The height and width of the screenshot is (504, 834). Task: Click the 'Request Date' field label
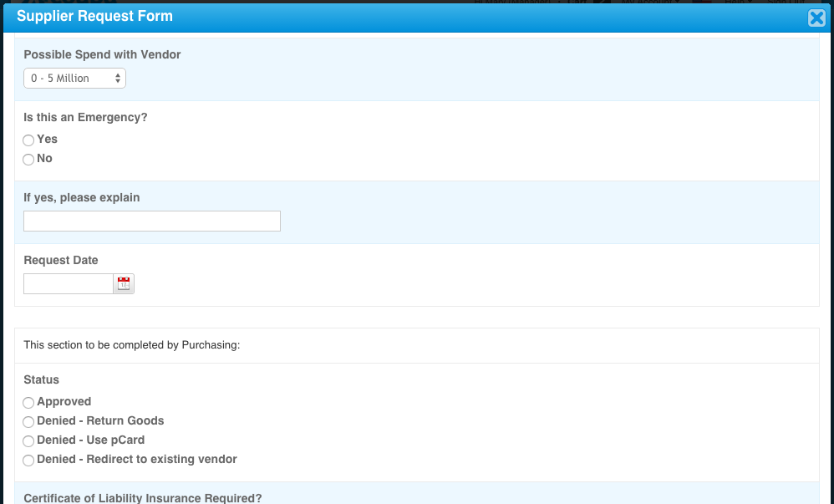[x=61, y=261]
